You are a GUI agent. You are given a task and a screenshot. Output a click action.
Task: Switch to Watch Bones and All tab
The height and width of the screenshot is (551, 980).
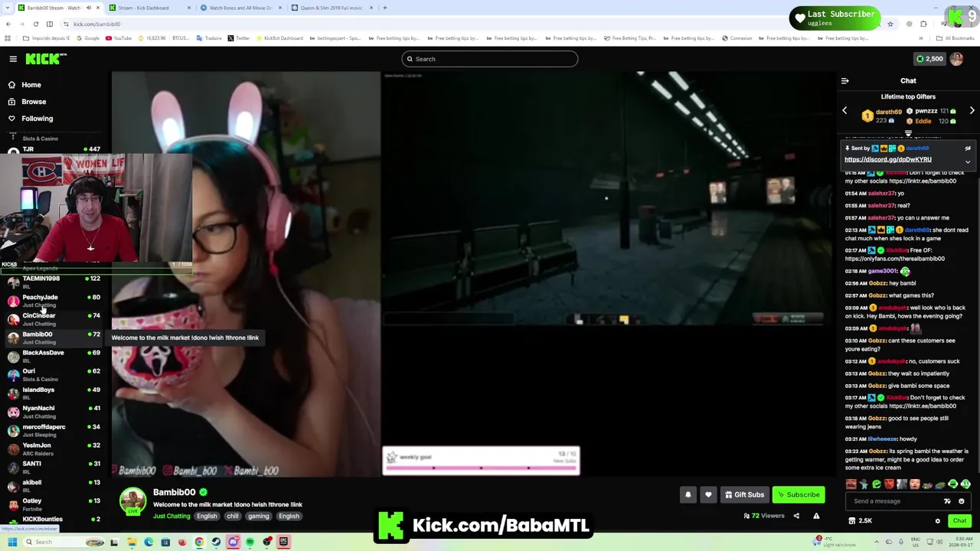pos(240,8)
